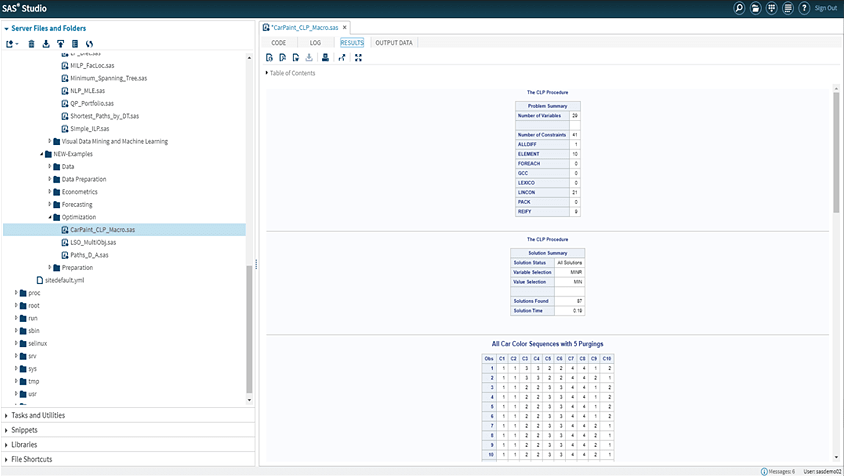Click the file tree scroll down arrow
This screenshot has height=476, width=844.
(249, 401)
